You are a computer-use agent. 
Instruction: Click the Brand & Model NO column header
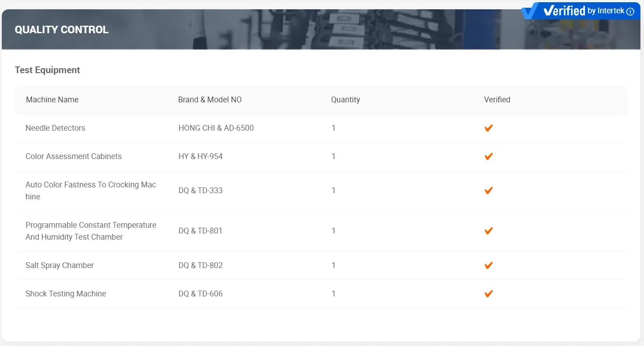pyautogui.click(x=210, y=100)
